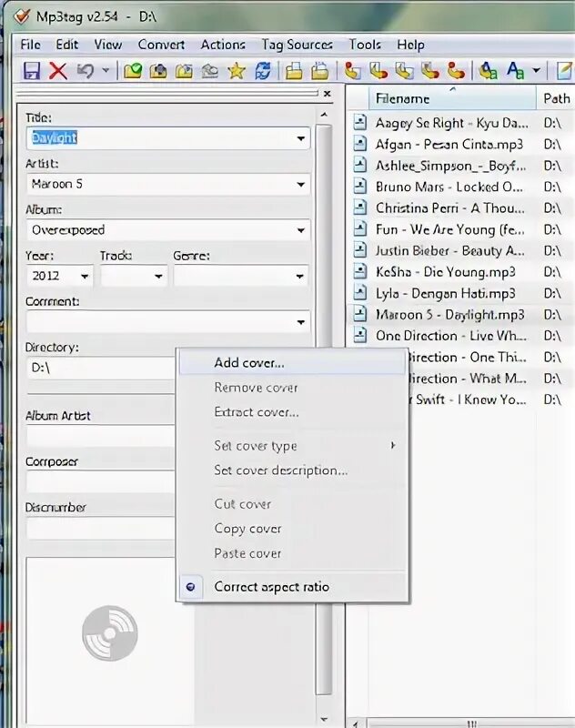This screenshot has width=575, height=728.
Task: Click the Album Artist input field
Action: (101, 437)
